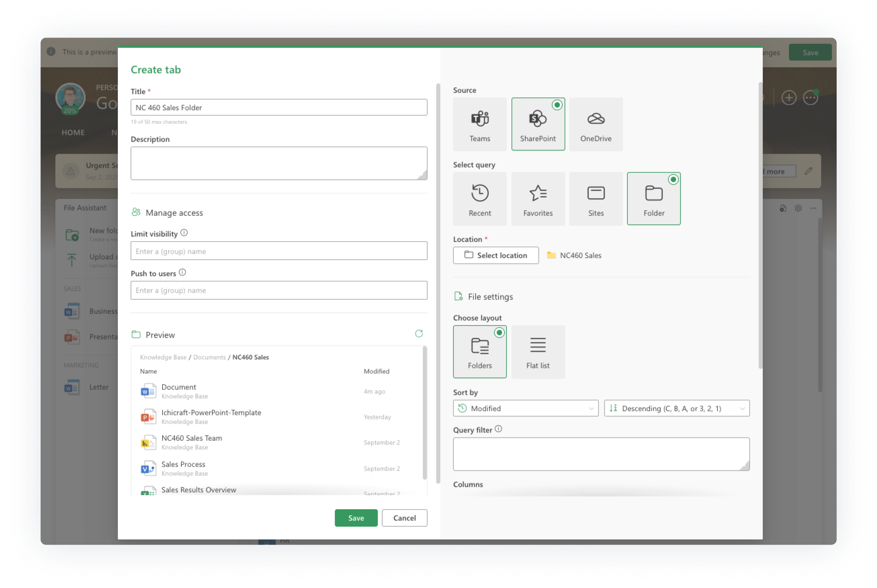Select the Flat list layout
The height and width of the screenshot is (588, 877).
coord(537,352)
